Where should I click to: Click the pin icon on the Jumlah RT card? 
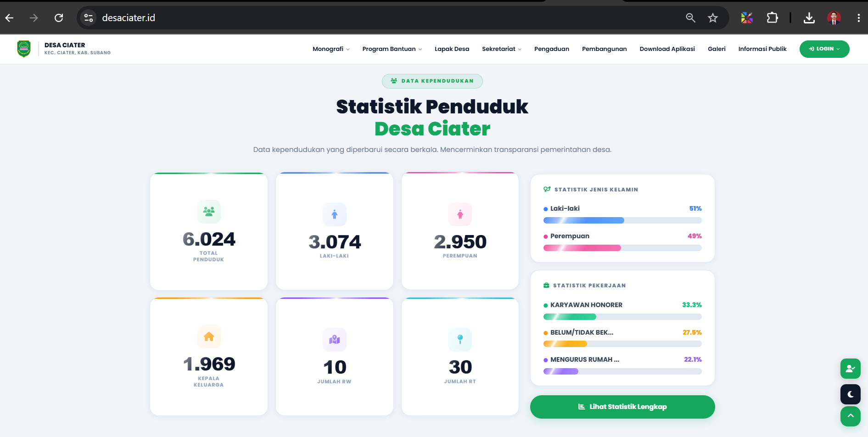460,340
